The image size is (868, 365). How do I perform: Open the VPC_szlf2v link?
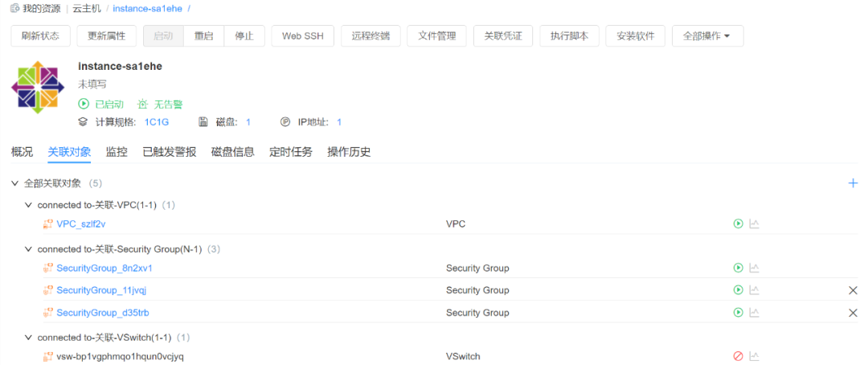pyautogui.click(x=81, y=224)
